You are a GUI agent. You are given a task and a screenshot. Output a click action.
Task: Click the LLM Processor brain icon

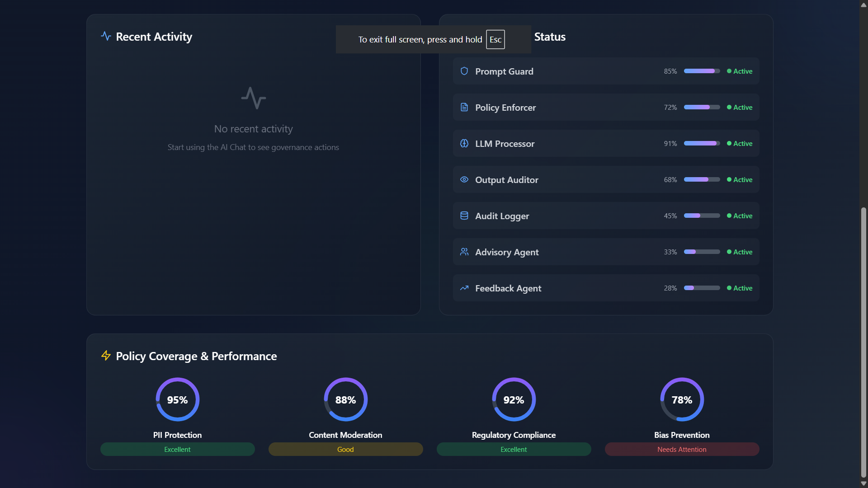pyautogui.click(x=464, y=143)
